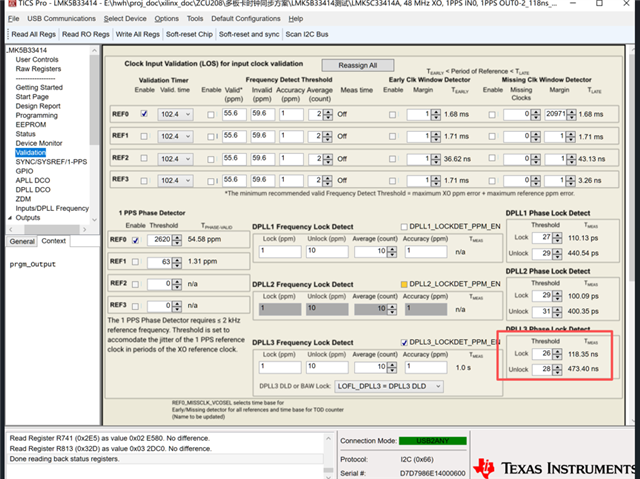
Task: Click DPLL3 Phase Unlock threshold stepper
Action: click(x=557, y=369)
